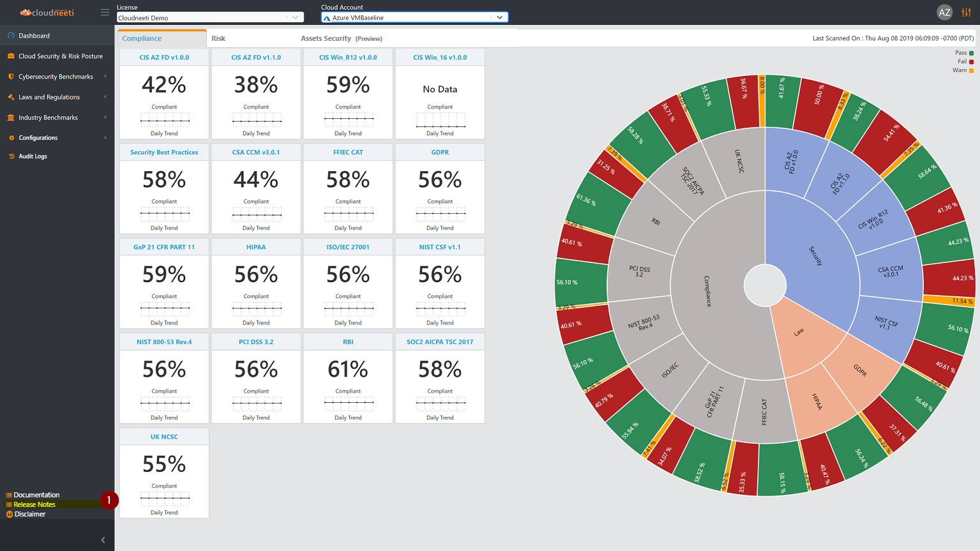Click the orange Warn legend swatch
The height and width of the screenshot is (551, 980).
pyautogui.click(x=972, y=70)
